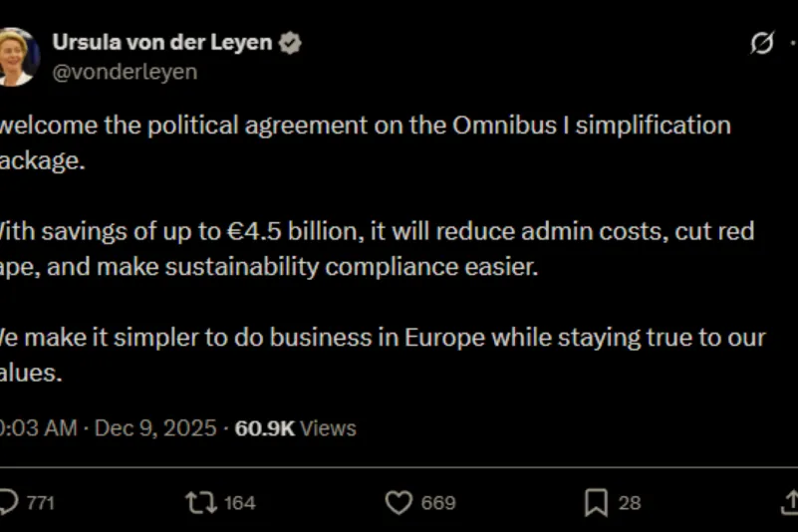Click the AM timestamp of the post
The image size is (798, 532).
[x=40, y=428]
